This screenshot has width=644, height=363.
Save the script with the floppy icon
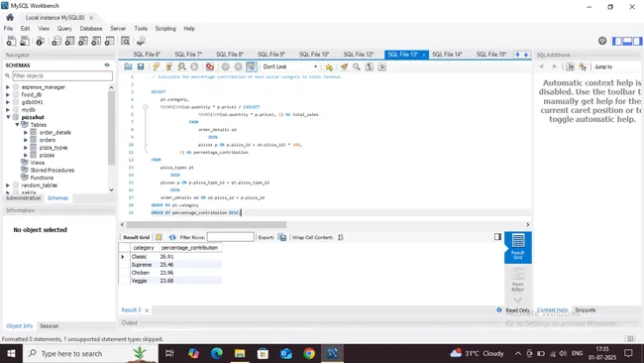click(x=141, y=66)
